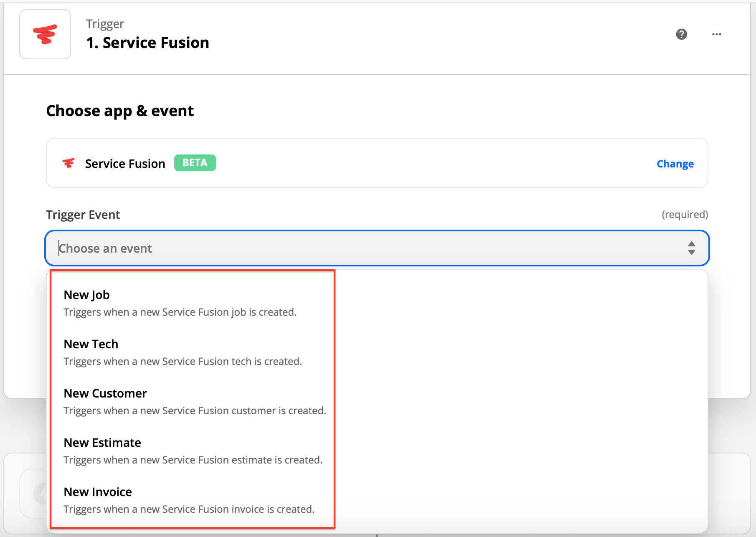This screenshot has height=537, width=756.
Task: Click 'Triggers when a new Service Fusion tech is created.'
Action: 183,362
